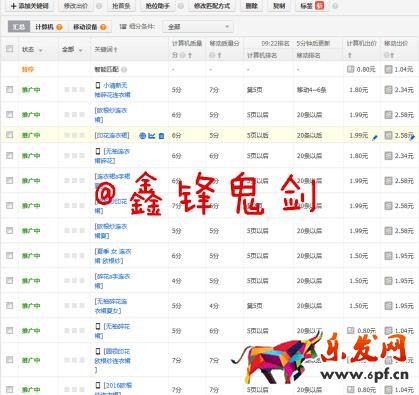Screen dimensions: 419x395
Task: Tick checkbox for 无袖连衣裙碎花 row
Action: [x=10, y=155]
